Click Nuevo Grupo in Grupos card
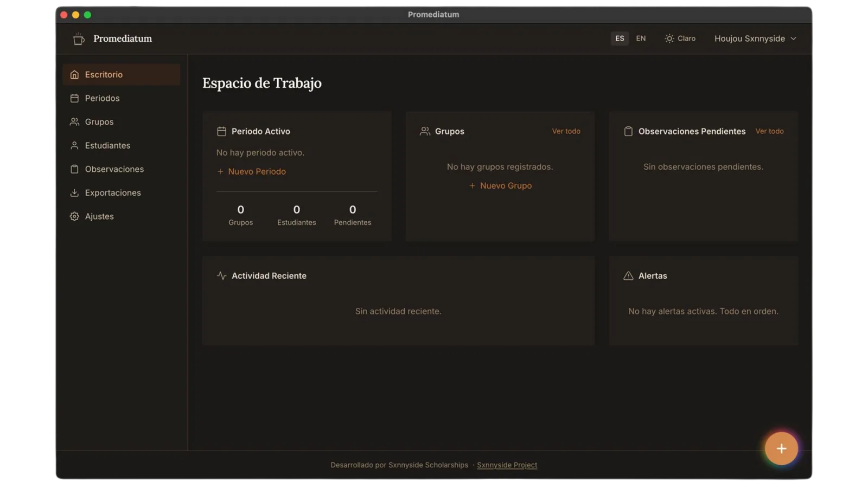Image resolution: width=868 pixels, height=488 pixels. click(500, 185)
